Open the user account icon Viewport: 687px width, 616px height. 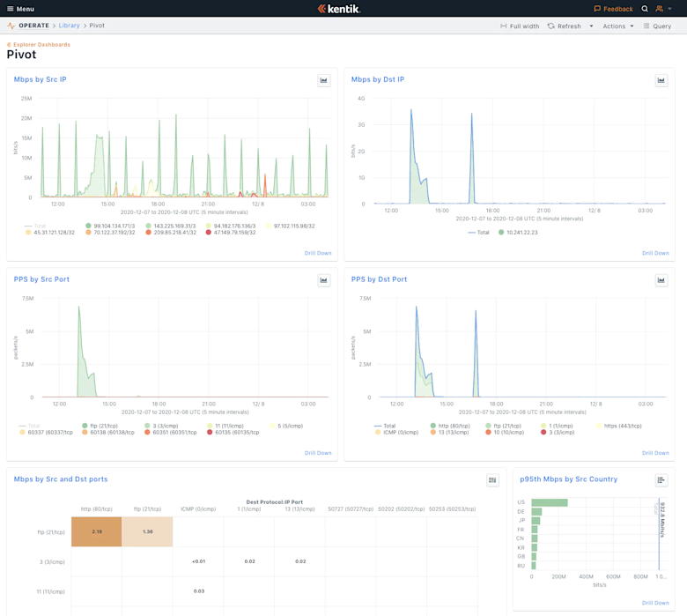coord(659,9)
